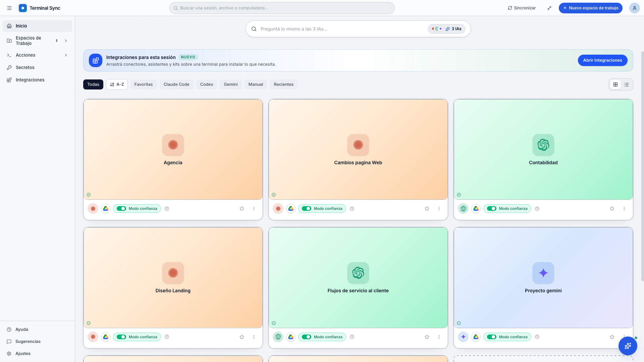Click Claude icon in Diseño Landing footer
The width and height of the screenshot is (644, 362).
pyautogui.click(x=93, y=337)
